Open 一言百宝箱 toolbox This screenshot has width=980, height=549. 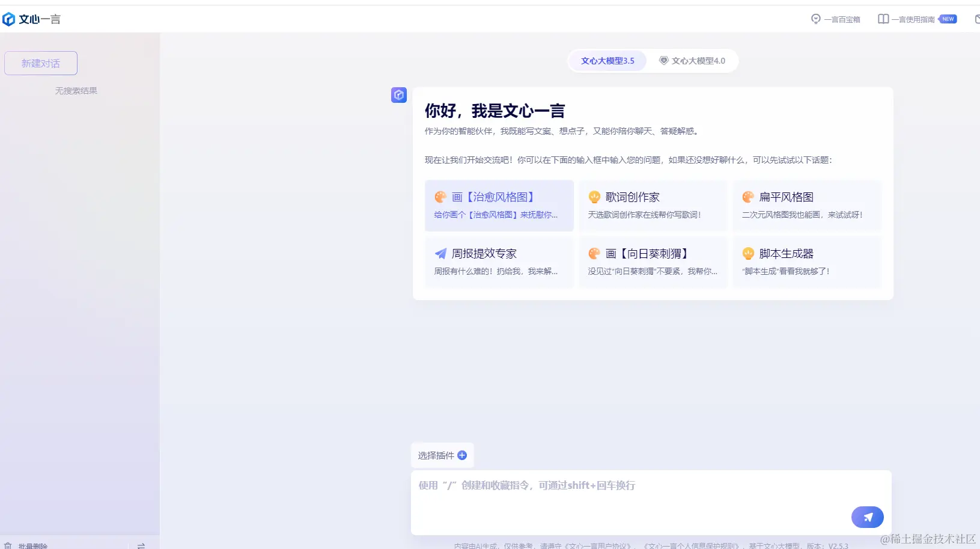835,19
